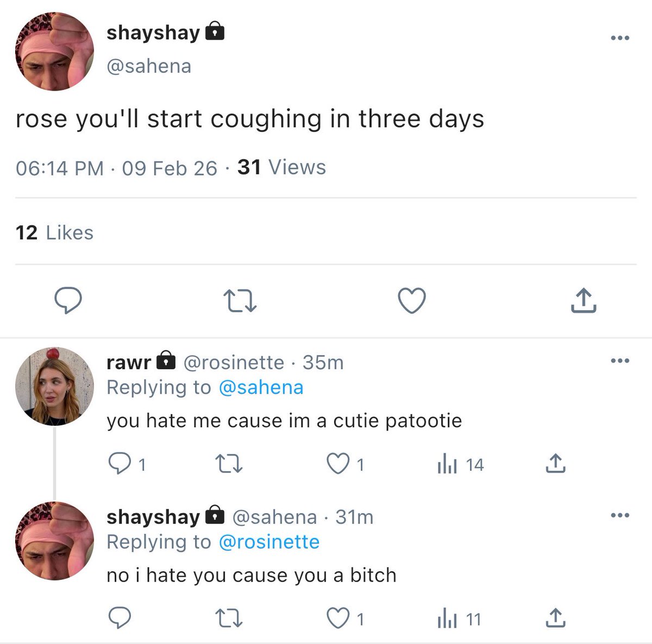This screenshot has height=644, width=652.
Task: View the 11 views stats on bottom reply
Action: 459,619
